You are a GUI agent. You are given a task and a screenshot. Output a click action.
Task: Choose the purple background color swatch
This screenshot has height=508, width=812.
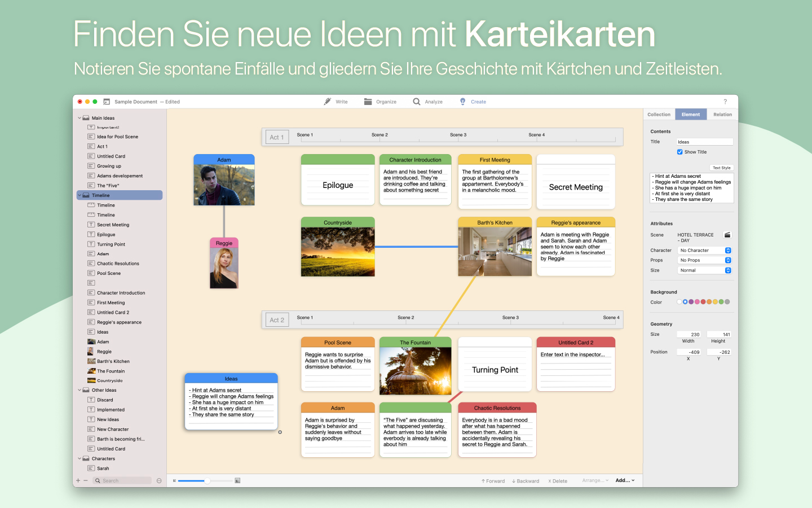[x=691, y=302]
